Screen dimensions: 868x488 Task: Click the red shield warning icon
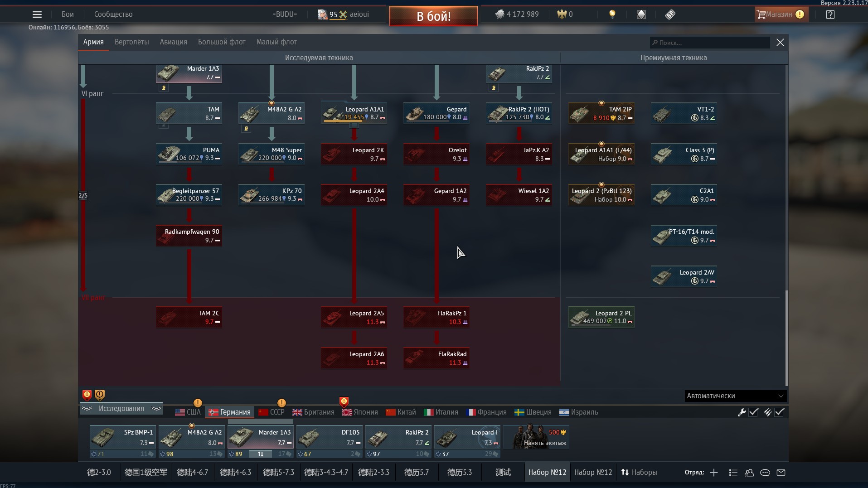point(87,395)
